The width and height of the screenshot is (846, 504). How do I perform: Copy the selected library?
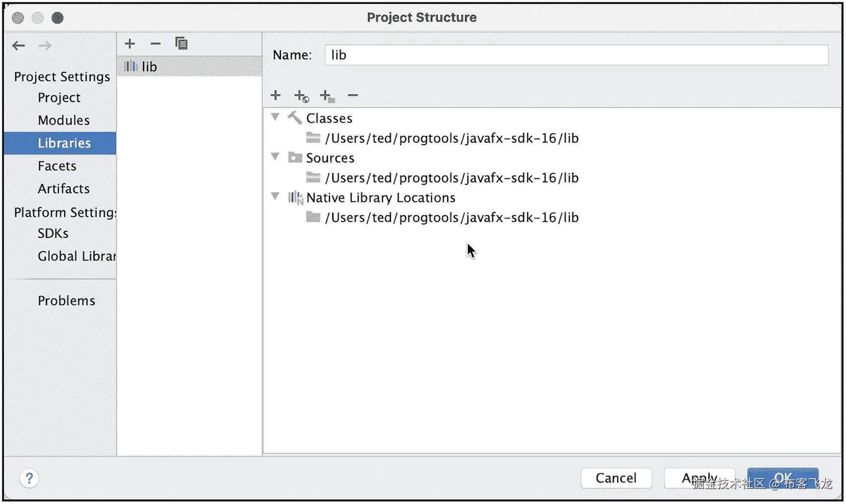point(181,44)
